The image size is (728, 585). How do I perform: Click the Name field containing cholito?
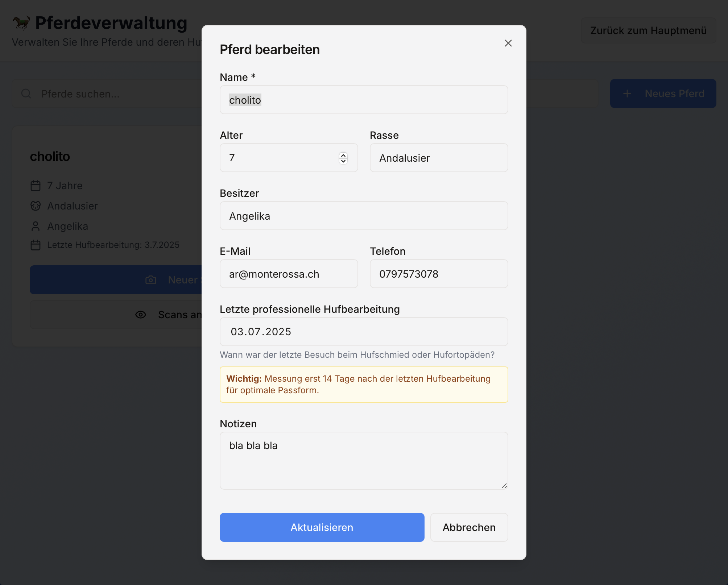[x=363, y=100]
